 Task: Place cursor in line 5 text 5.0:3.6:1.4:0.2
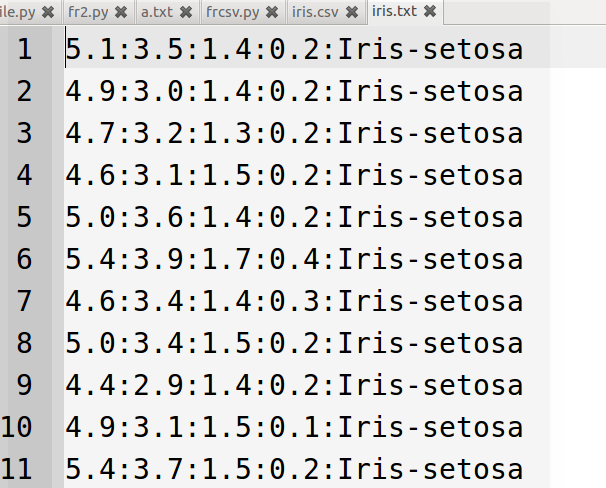tap(193, 217)
